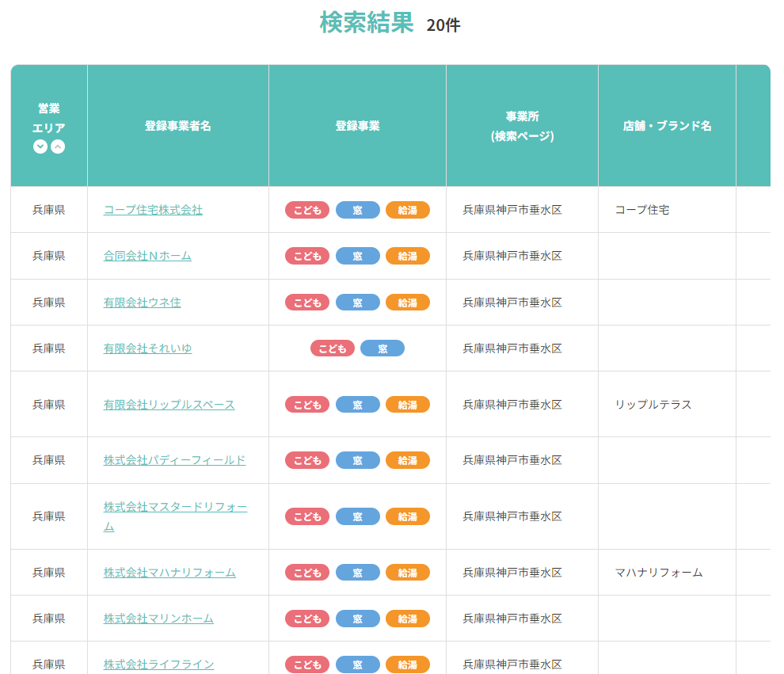Click 給湯 badge in 株式会社マスタードリフォーム row

click(x=408, y=516)
